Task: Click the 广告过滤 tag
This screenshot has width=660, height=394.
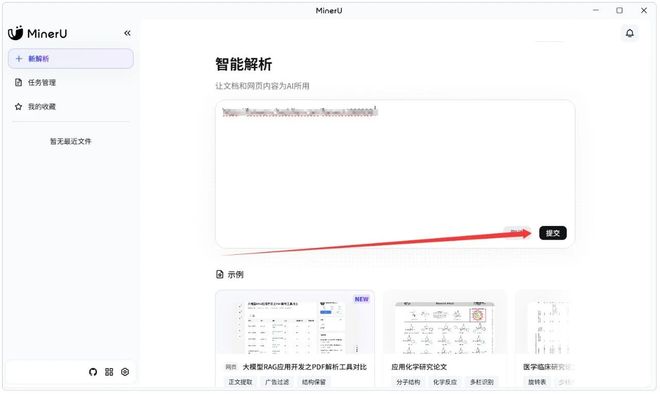Action: point(277,382)
